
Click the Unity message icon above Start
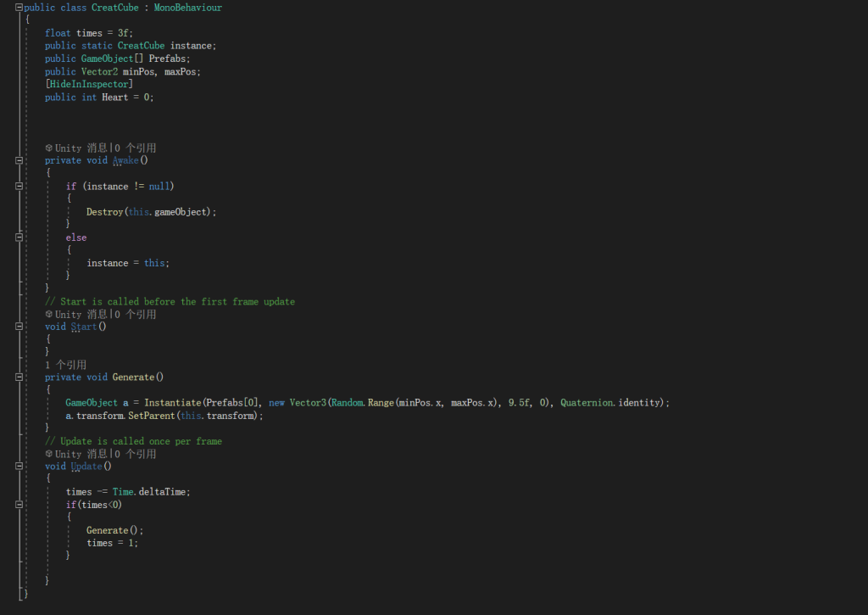pos(49,315)
